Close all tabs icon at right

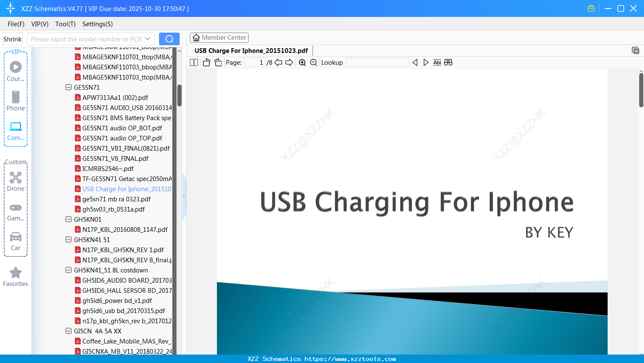click(636, 50)
